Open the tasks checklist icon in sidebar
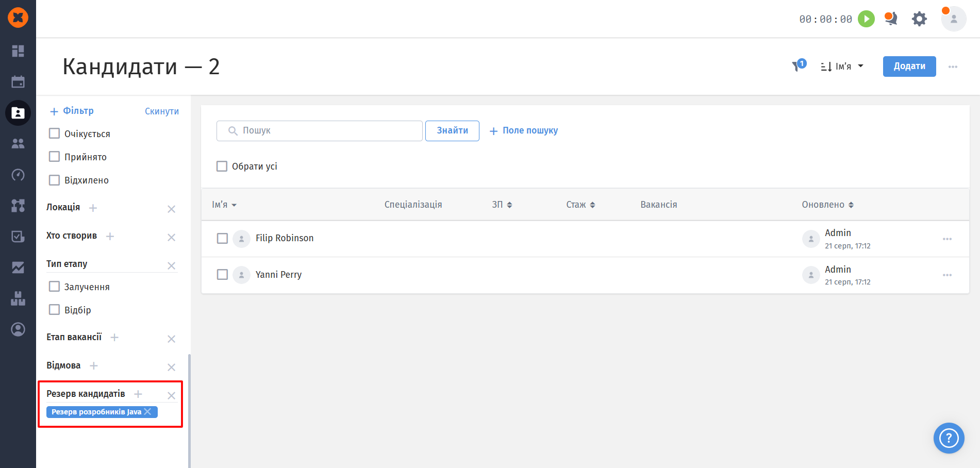Image resolution: width=980 pixels, height=468 pixels. (x=18, y=237)
